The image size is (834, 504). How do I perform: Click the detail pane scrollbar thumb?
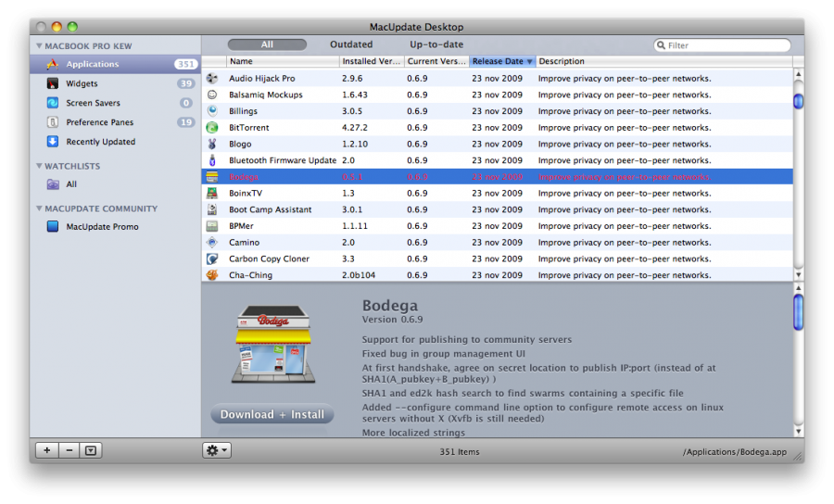[x=799, y=312]
